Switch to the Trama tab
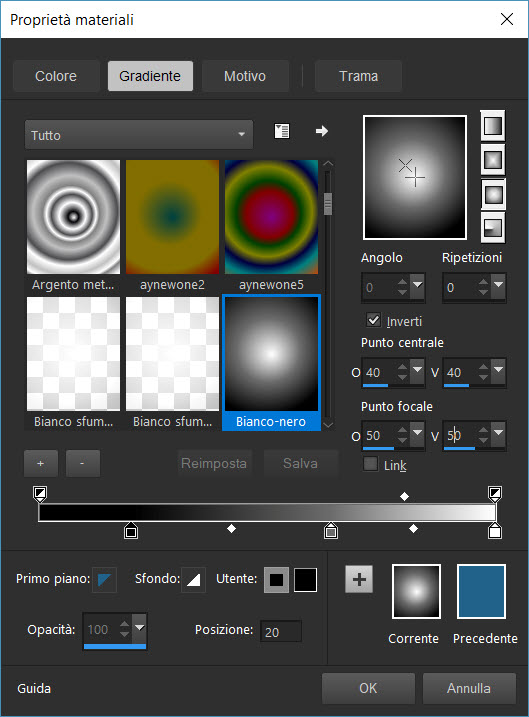 click(x=358, y=76)
